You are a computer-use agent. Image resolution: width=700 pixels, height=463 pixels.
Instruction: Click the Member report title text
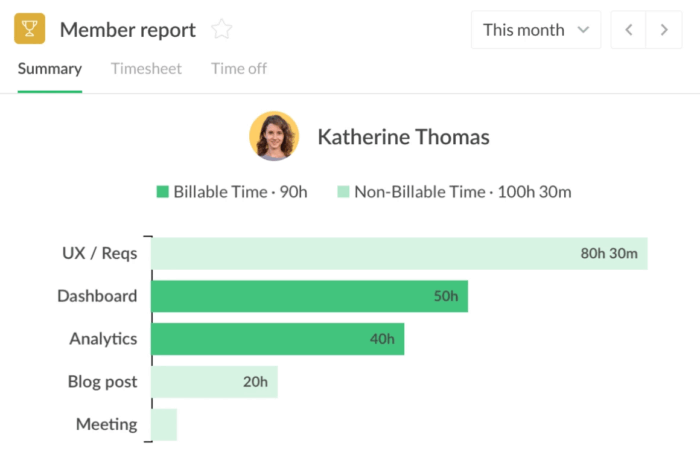127,30
